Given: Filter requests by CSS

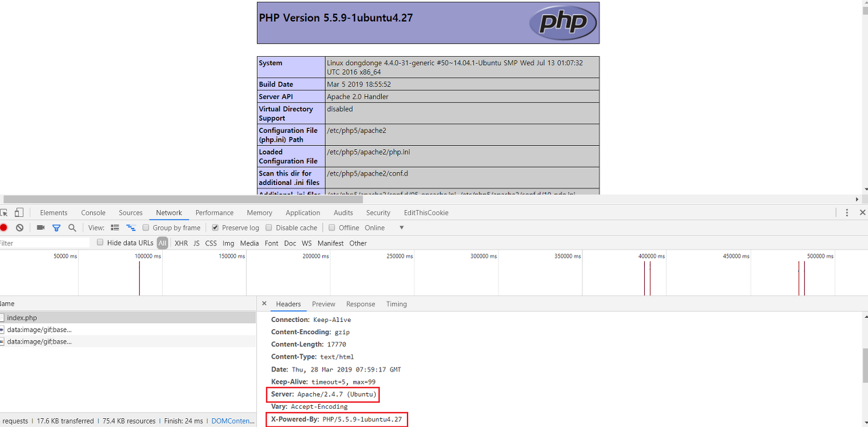Looking at the screenshot, I should [x=211, y=243].
